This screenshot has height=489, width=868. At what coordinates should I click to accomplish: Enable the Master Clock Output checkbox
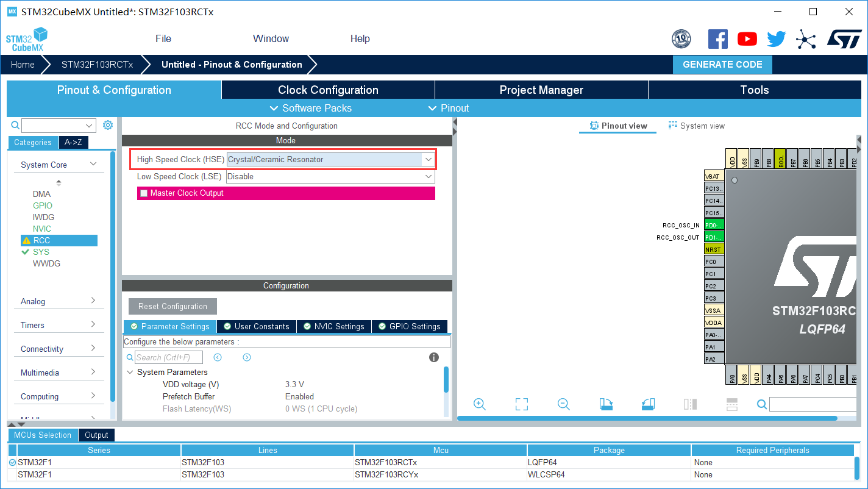144,193
